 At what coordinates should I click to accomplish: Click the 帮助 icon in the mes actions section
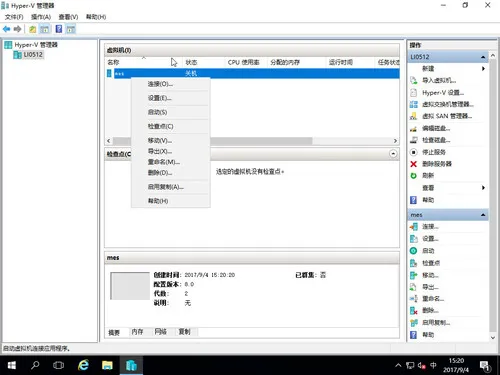click(413, 335)
